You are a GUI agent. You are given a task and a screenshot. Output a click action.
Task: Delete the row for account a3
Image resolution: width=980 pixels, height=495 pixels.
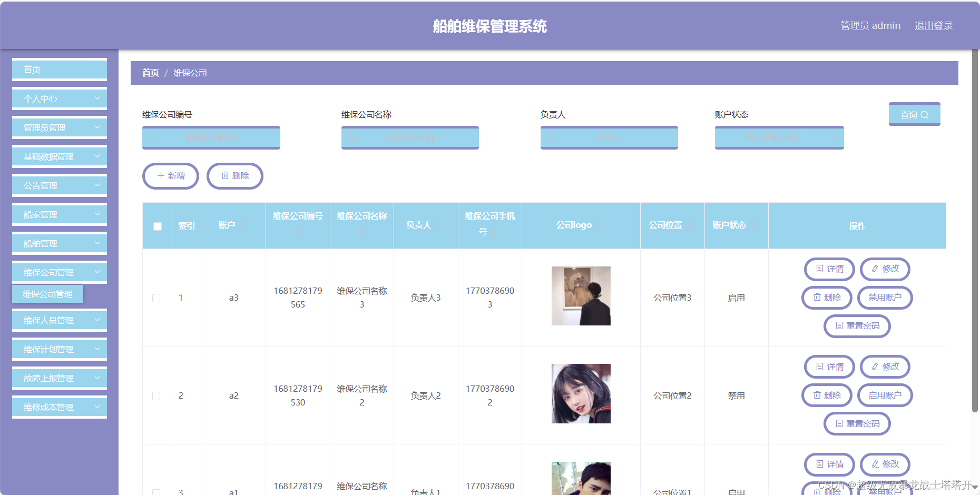(x=827, y=298)
